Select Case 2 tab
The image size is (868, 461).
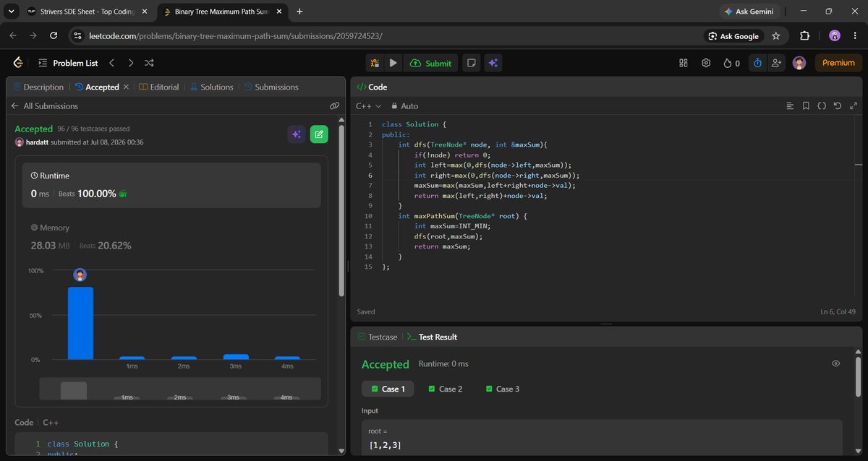pos(445,389)
